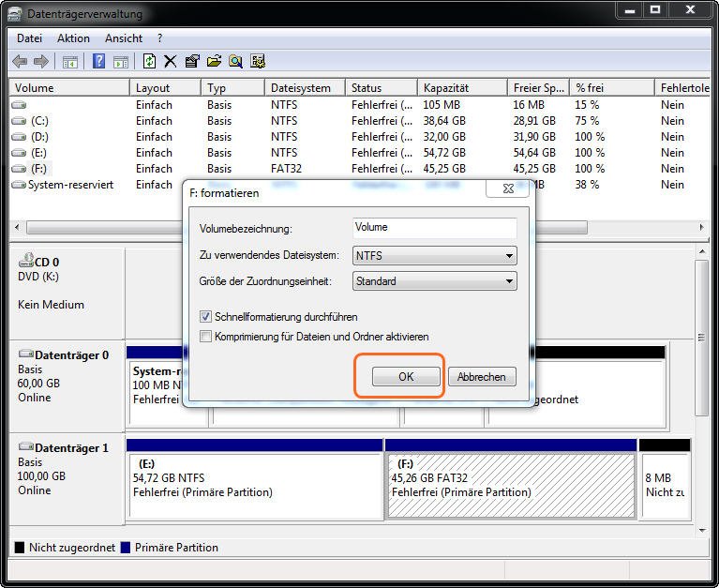The image size is (719, 588).
Task: Click the settings list icon in toolbar
Action: pyautogui.click(x=258, y=61)
